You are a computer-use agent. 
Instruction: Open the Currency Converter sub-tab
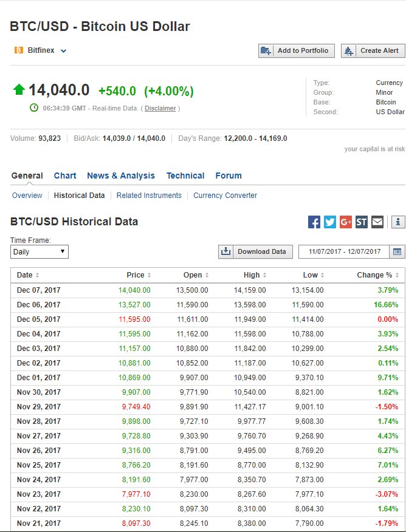tap(225, 196)
